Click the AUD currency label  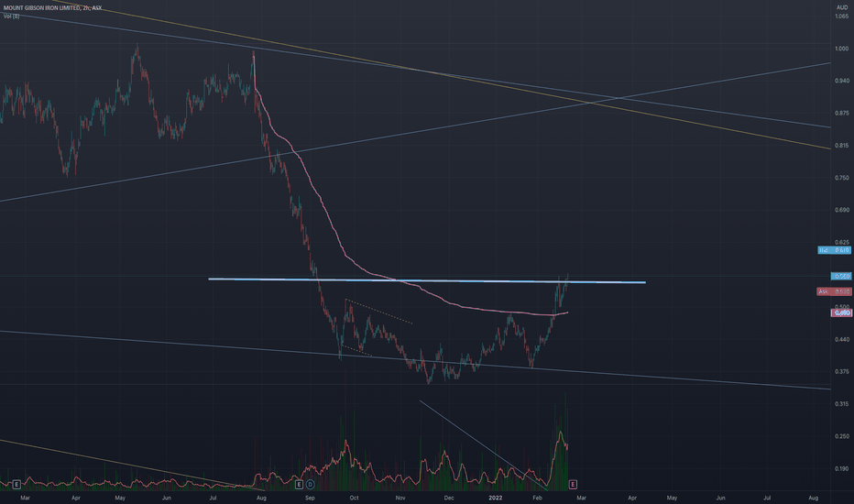pos(842,7)
